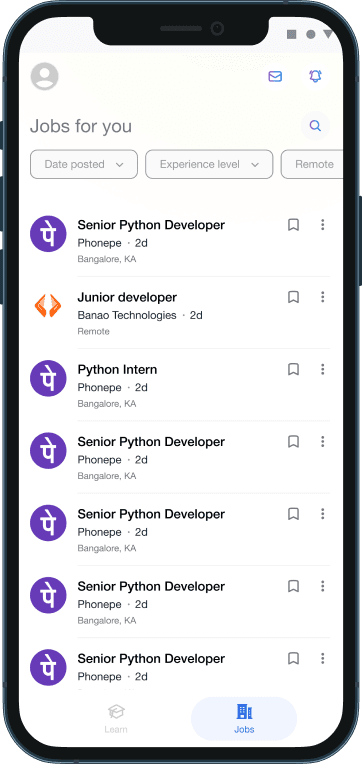
Task: Open three-dot menu for Junior developer job
Action: pyautogui.click(x=322, y=297)
